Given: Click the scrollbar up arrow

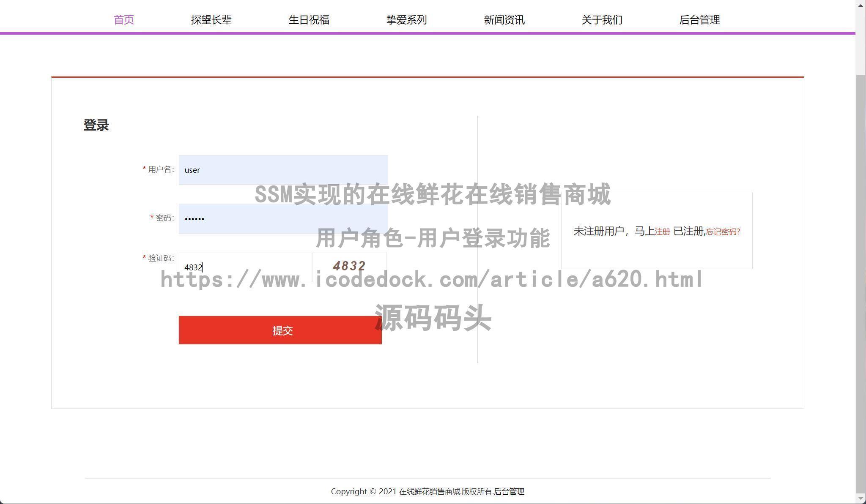Looking at the screenshot, I should [861, 6].
